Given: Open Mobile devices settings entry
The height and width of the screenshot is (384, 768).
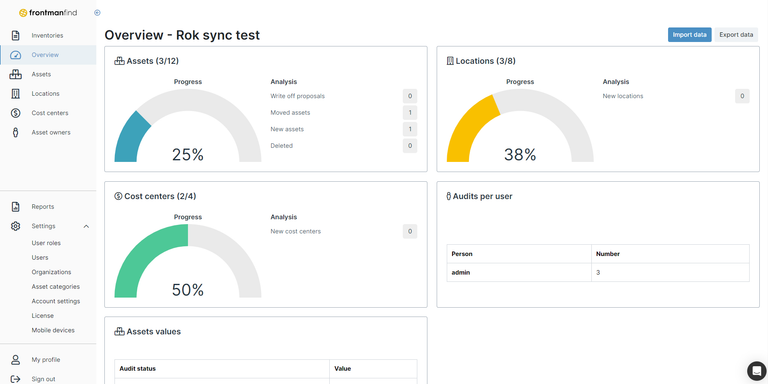Looking at the screenshot, I should (53, 330).
